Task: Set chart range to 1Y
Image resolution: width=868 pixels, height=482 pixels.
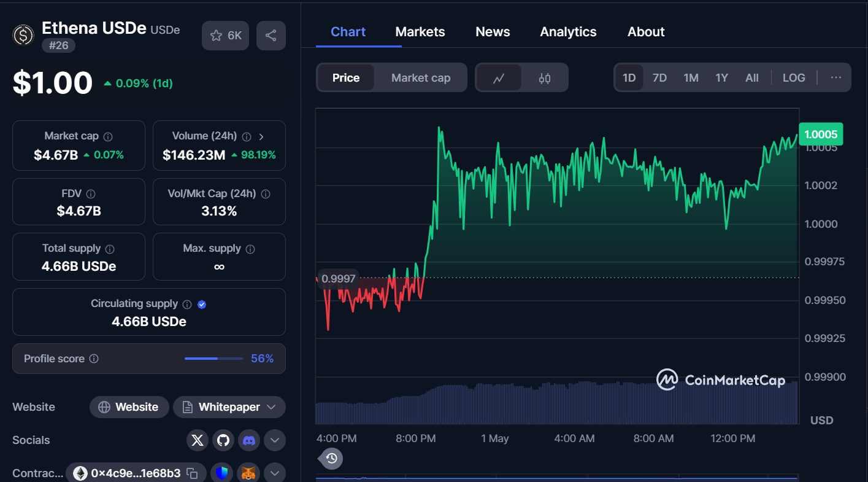Action: 722,78
